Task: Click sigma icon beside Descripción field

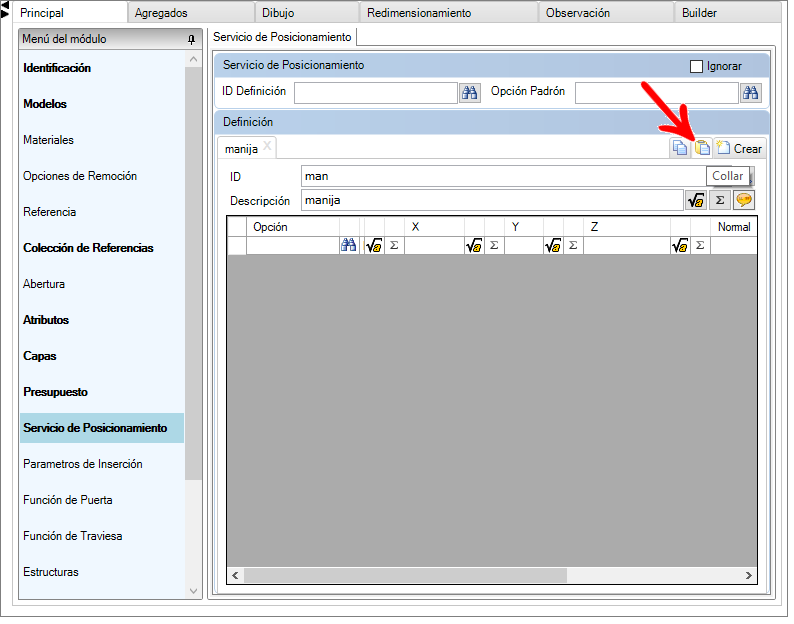Action: pos(720,201)
